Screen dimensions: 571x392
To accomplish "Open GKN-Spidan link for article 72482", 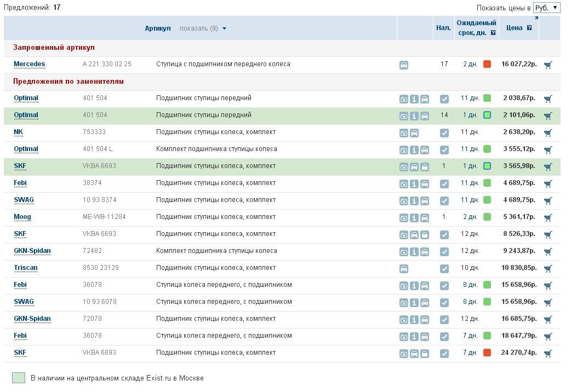I will pyautogui.click(x=32, y=251).
